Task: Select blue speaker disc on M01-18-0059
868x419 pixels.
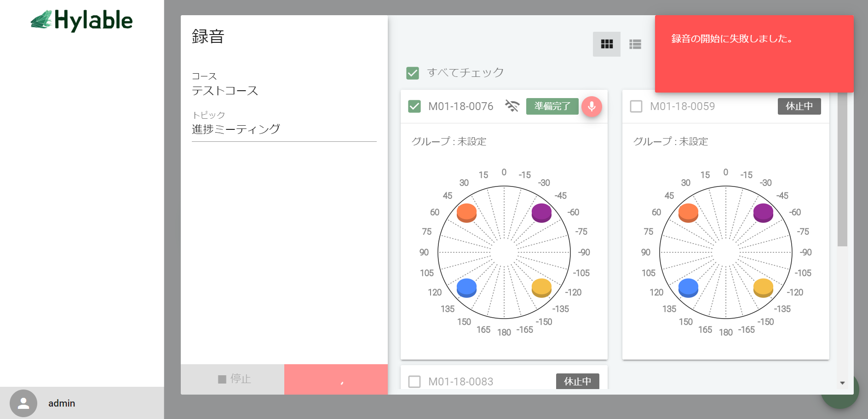Action: click(x=688, y=288)
